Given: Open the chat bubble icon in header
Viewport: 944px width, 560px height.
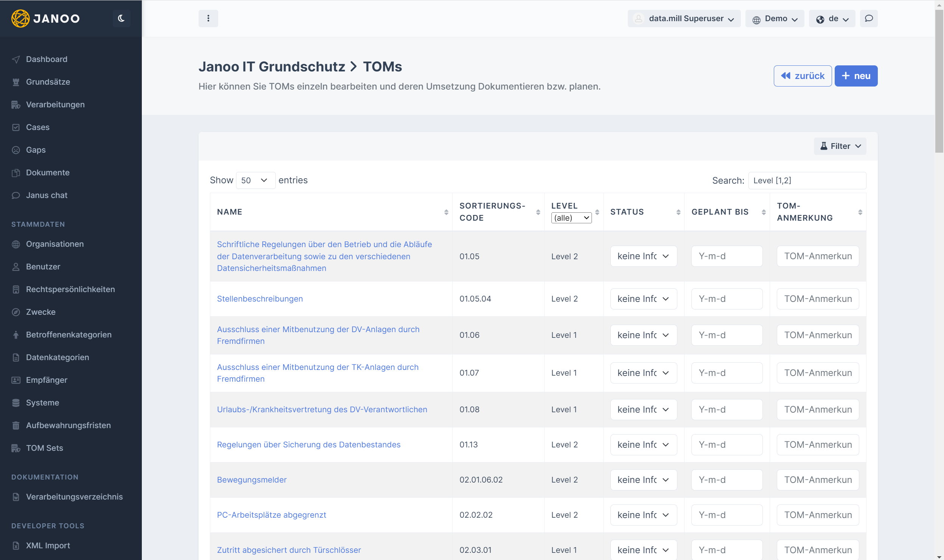Looking at the screenshot, I should pos(868,18).
